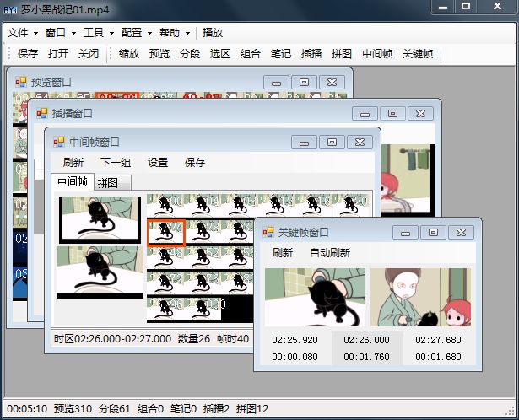
Task: Click the 预览窗口 title bar icon
Action: (x=21, y=82)
